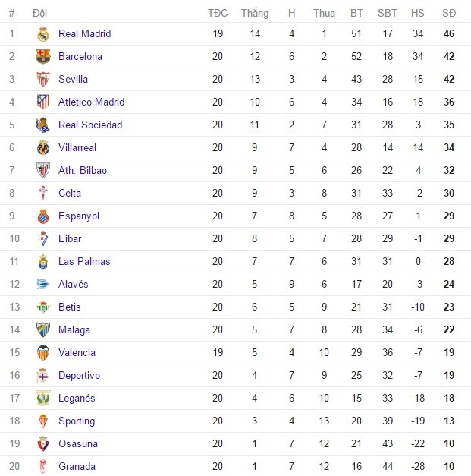This screenshot has width=471, height=476.
Task: Click the Villarreal yellow crest
Action: 43,147
